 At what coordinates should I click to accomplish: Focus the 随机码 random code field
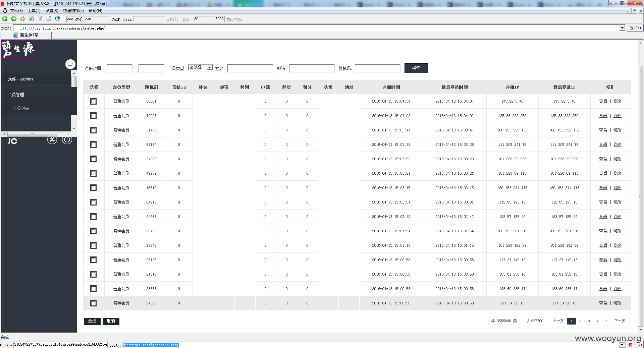click(x=378, y=68)
